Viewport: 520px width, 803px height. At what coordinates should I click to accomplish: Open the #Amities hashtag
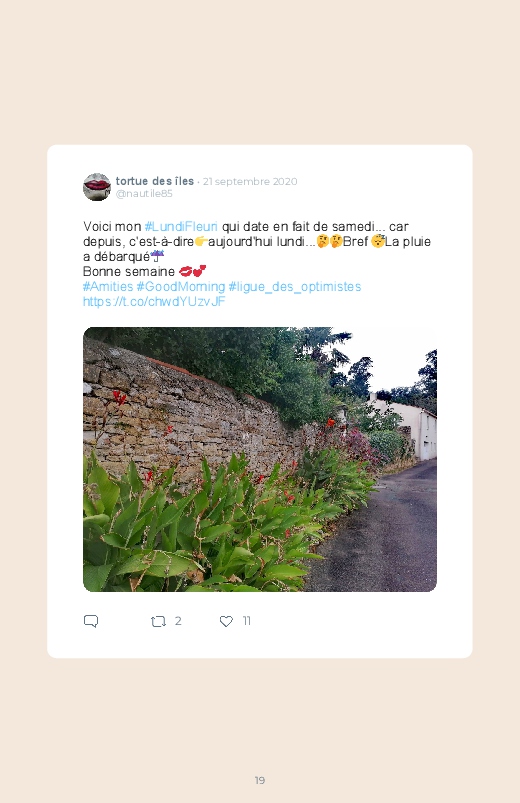(108, 286)
